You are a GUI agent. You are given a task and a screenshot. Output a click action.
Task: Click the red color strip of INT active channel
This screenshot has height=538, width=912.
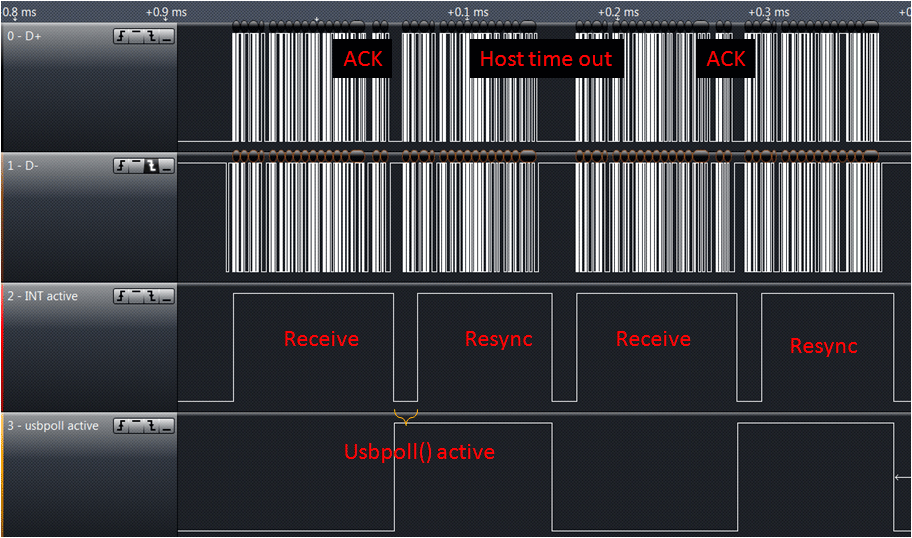pyautogui.click(x=2, y=347)
